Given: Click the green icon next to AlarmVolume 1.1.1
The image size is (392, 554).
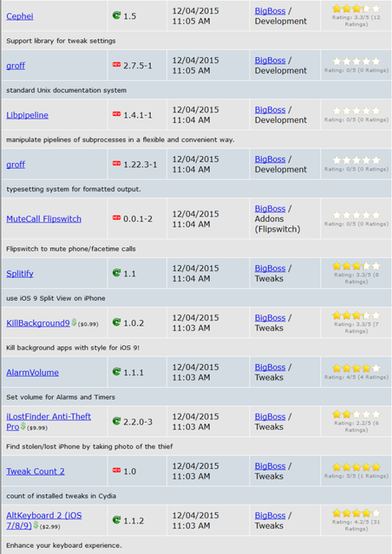Looking at the screenshot, I should click(117, 372).
